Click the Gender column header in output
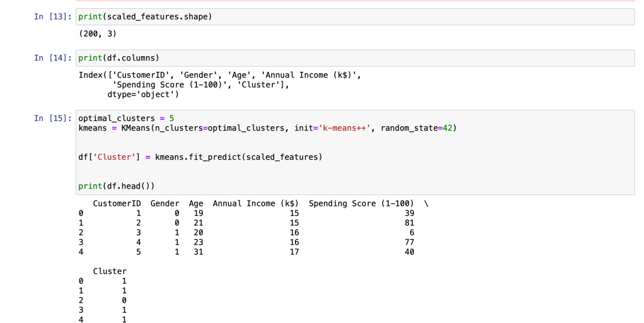This screenshot has width=644, height=323. coord(165,204)
